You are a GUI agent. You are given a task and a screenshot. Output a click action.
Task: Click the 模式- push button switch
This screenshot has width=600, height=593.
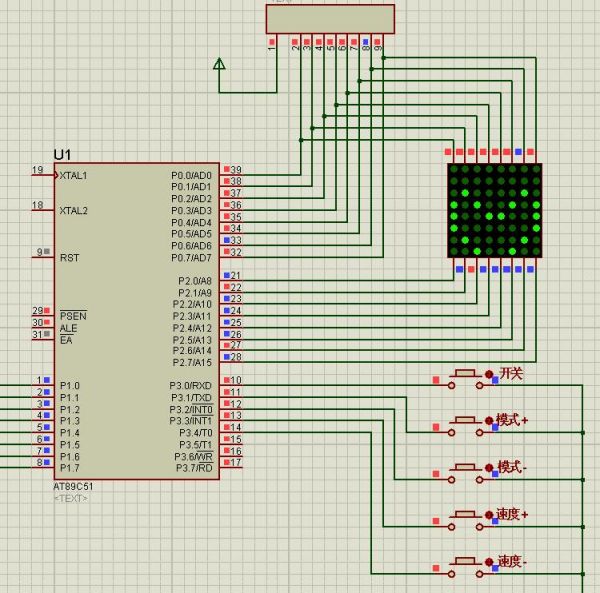point(465,470)
